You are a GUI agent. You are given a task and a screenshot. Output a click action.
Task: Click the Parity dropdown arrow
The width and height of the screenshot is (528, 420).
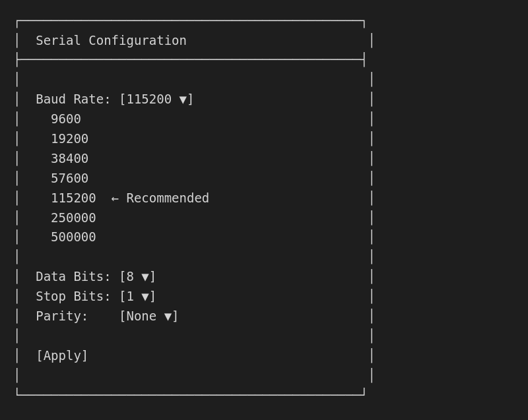click(167, 316)
